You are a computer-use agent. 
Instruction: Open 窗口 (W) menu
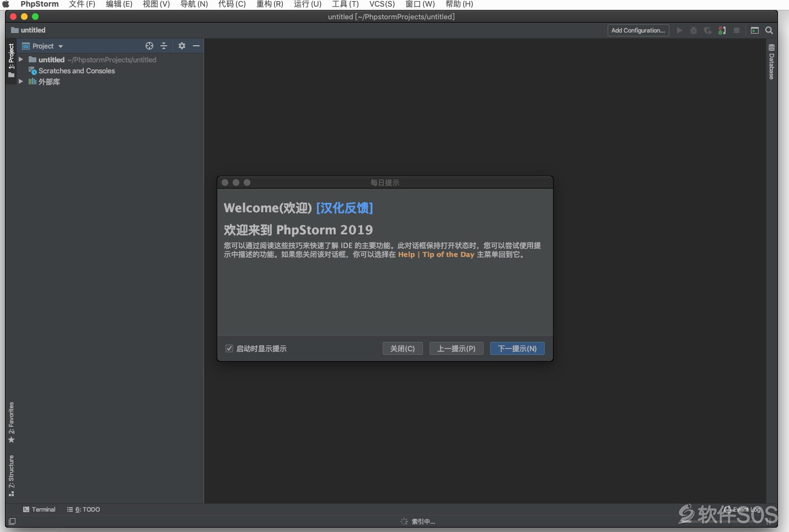(x=420, y=4)
